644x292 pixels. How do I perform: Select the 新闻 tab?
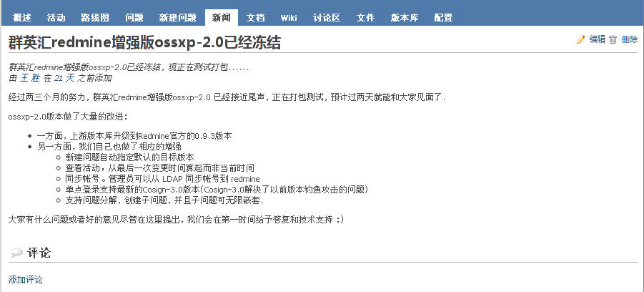click(x=221, y=18)
